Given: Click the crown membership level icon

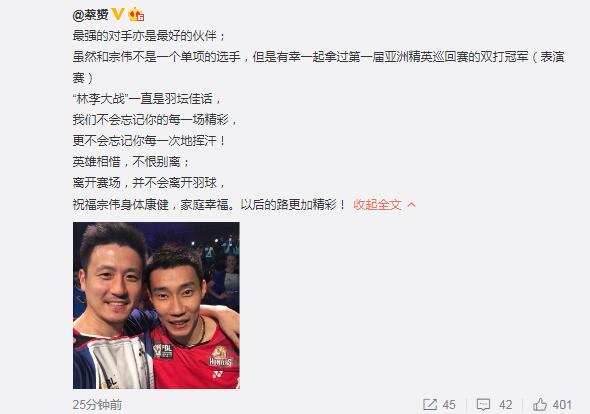Looking at the screenshot, I should (x=136, y=14).
